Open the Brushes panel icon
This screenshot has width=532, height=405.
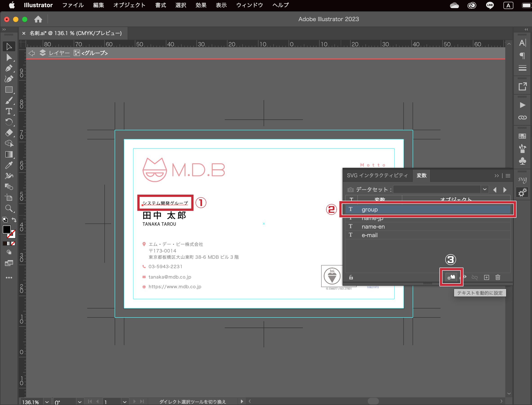click(522, 148)
